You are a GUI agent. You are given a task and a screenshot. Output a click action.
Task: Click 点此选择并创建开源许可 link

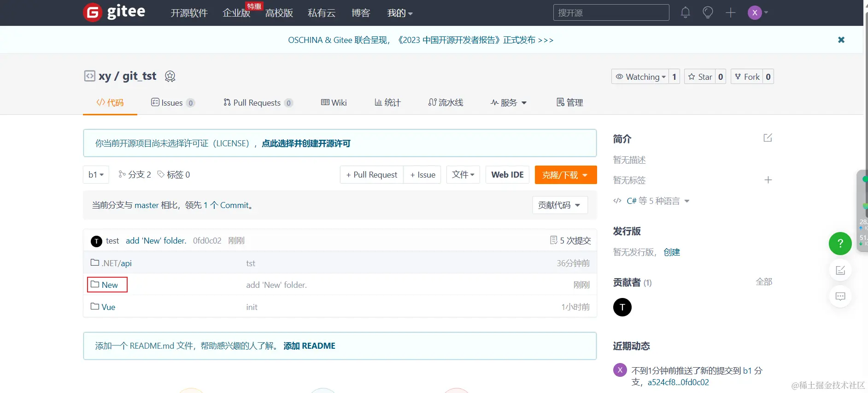click(306, 143)
